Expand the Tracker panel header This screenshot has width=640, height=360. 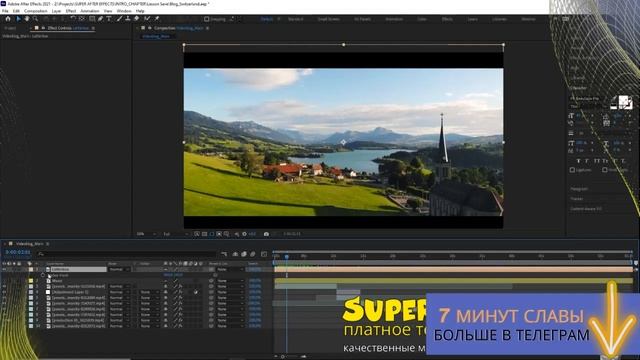point(576,199)
